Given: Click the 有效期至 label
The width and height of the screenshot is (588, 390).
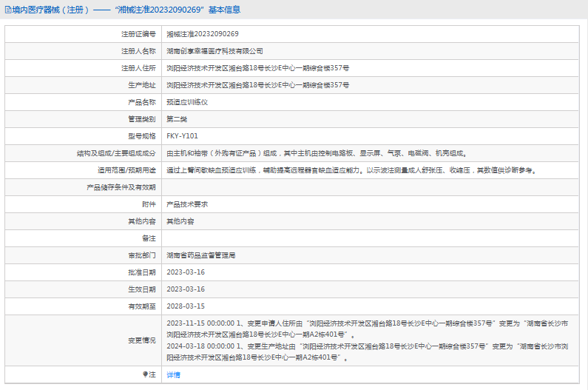Looking at the screenshot, I should 142,306.
